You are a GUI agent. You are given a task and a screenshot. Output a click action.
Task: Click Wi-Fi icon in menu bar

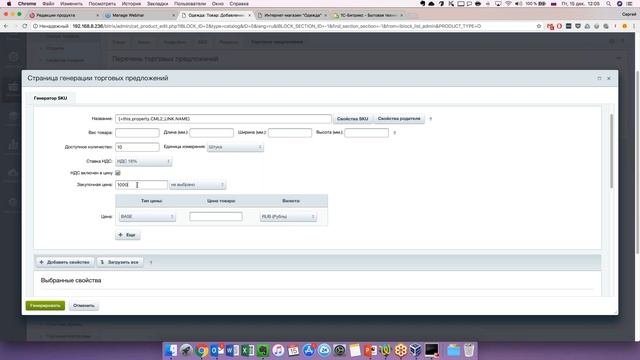coord(508,4)
